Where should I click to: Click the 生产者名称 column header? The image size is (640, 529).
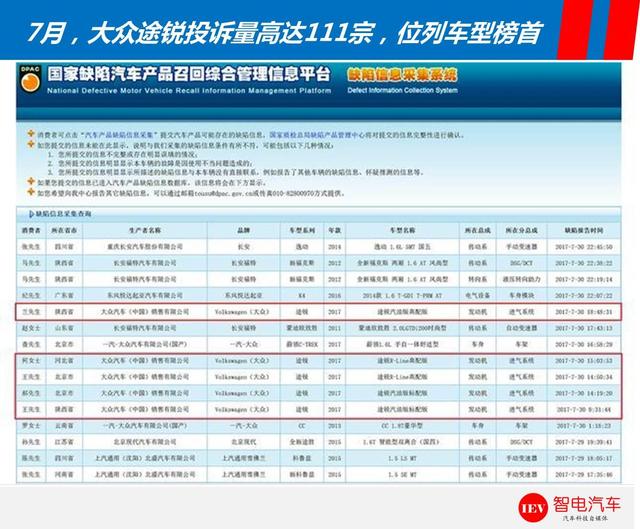[x=145, y=231]
